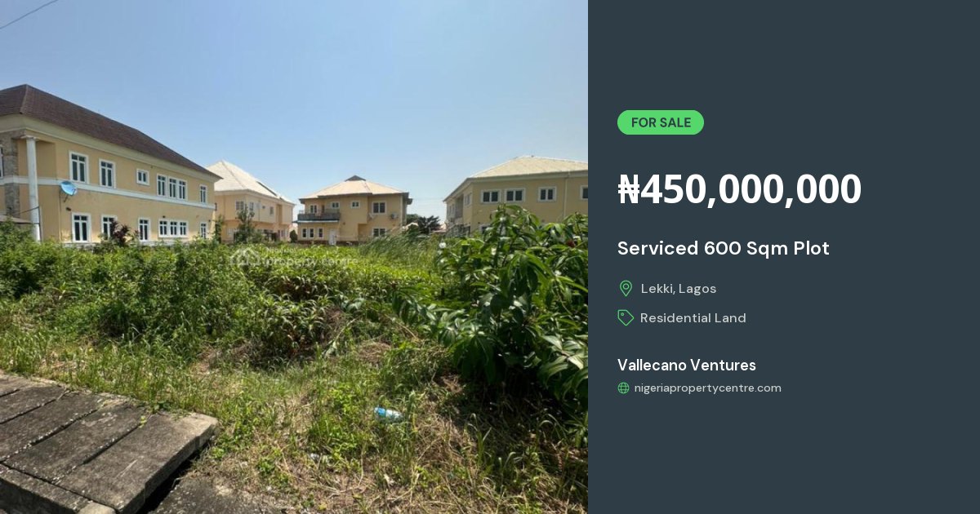Click the watermark logo on photo
The height and width of the screenshot is (514, 980).
point(290,260)
